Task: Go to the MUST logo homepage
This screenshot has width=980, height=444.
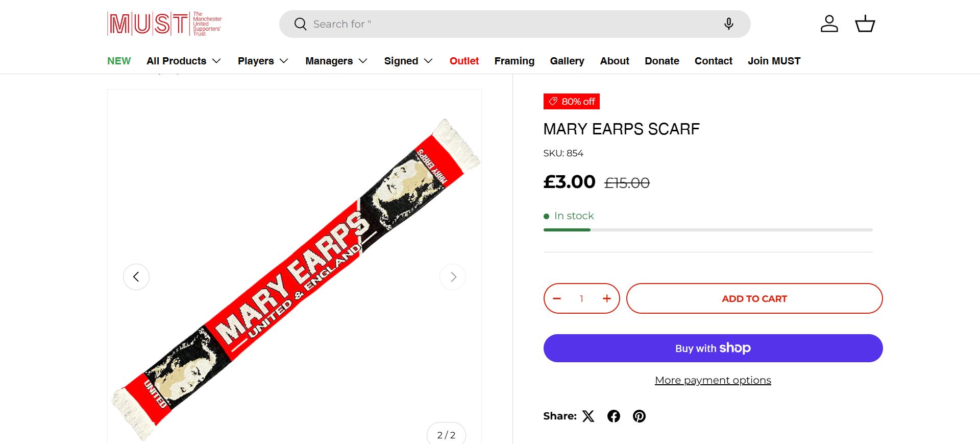Action: (164, 24)
